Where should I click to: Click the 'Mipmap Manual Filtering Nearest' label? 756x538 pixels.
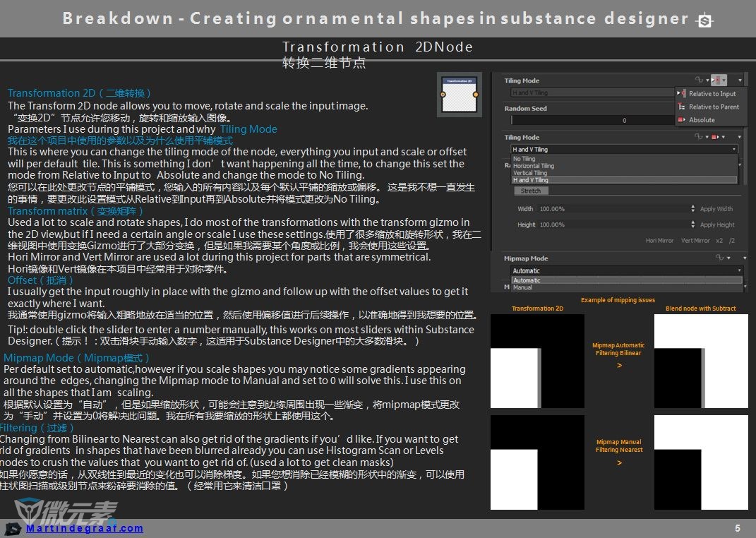[619, 446]
